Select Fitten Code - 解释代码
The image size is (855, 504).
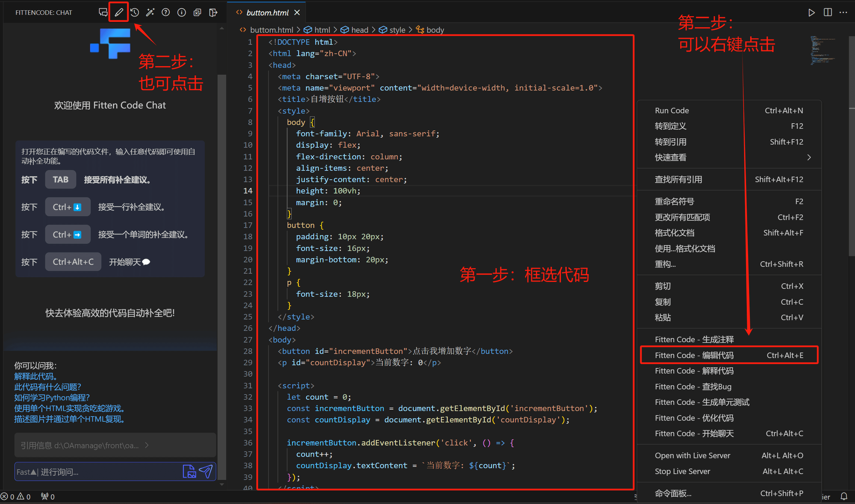(x=729, y=371)
